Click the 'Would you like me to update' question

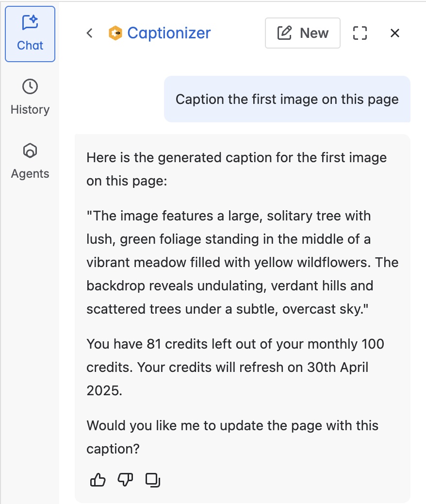tap(232, 437)
